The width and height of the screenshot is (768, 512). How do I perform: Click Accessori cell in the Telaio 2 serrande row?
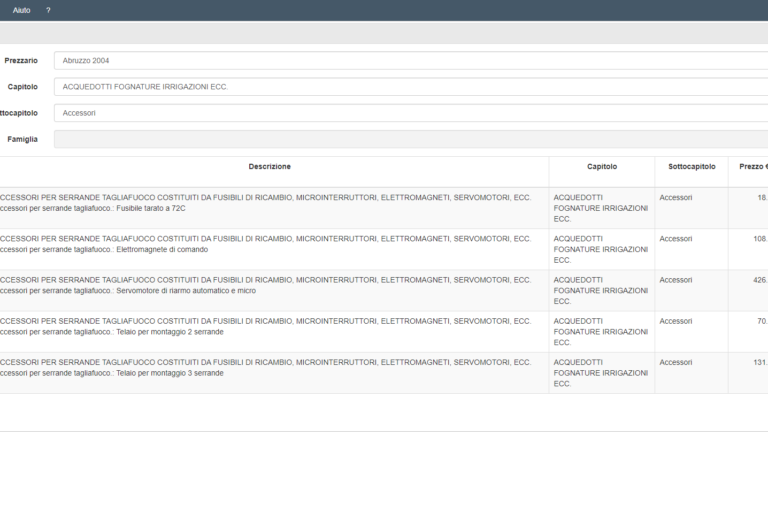coord(676,321)
